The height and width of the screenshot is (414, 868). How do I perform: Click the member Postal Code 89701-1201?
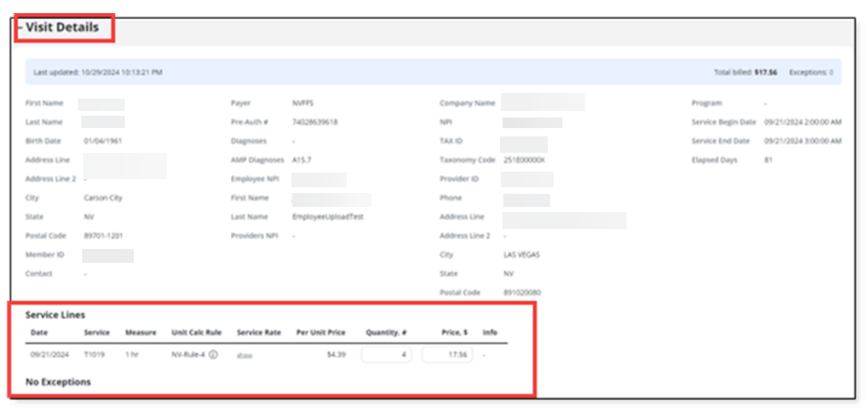(x=103, y=236)
